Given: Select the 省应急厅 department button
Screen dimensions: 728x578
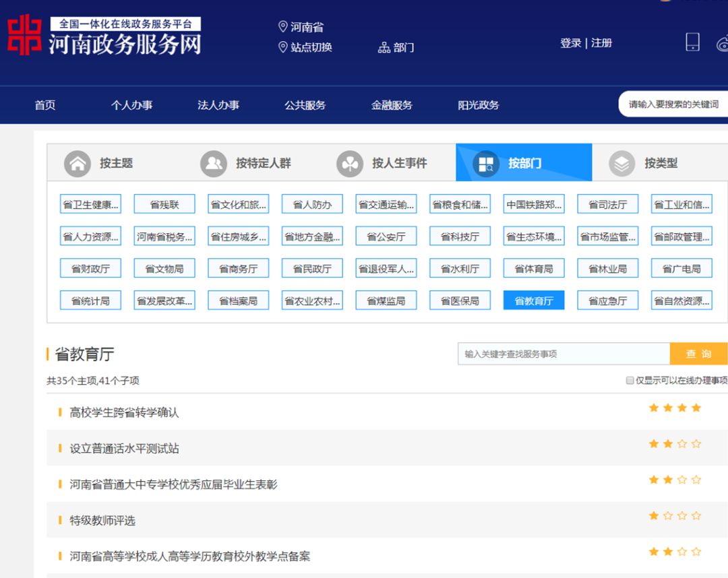Looking at the screenshot, I should 608,300.
